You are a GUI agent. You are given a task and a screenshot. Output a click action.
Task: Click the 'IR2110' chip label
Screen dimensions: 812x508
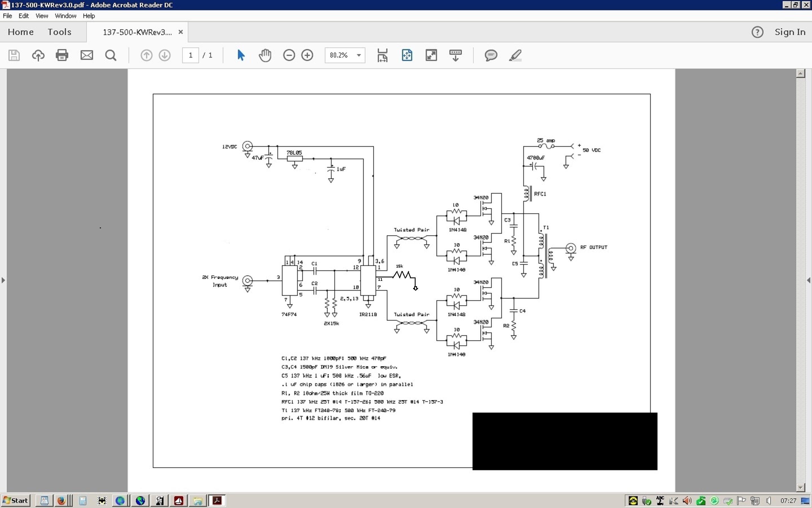[x=368, y=314]
